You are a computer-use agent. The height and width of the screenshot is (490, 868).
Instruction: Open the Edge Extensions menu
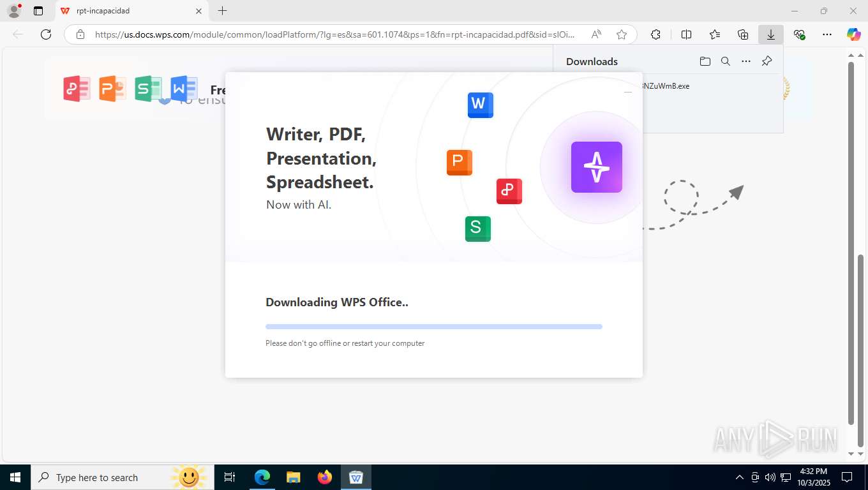pos(655,34)
